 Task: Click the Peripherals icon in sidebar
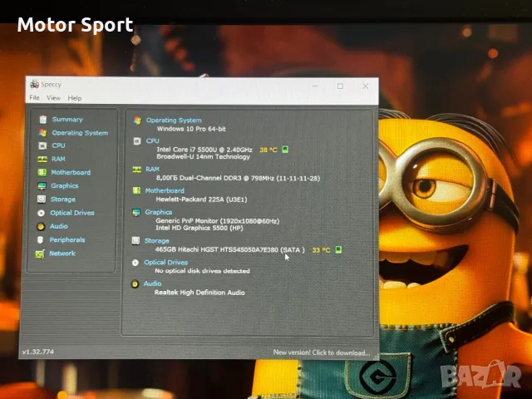[41, 240]
